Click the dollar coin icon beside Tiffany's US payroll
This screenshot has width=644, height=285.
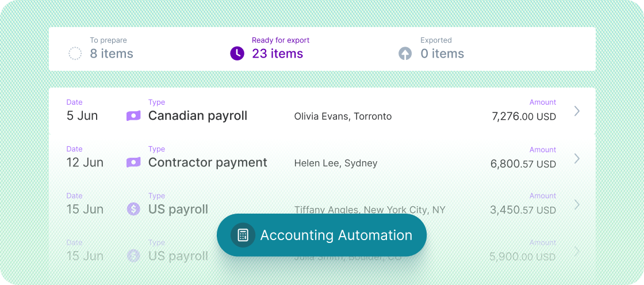coord(133,209)
